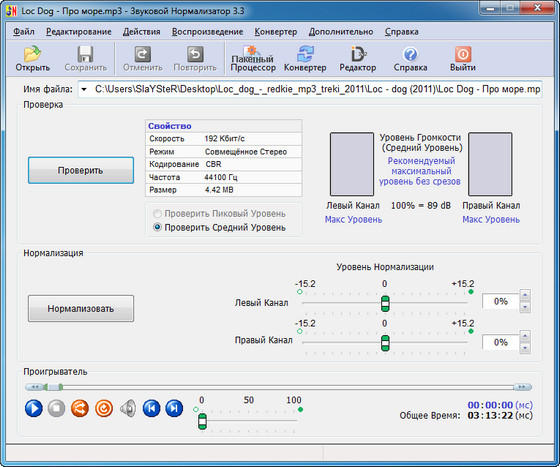The height and width of the screenshot is (467, 560).
Task: Open the Воспроизведение menu
Action: 207,32
